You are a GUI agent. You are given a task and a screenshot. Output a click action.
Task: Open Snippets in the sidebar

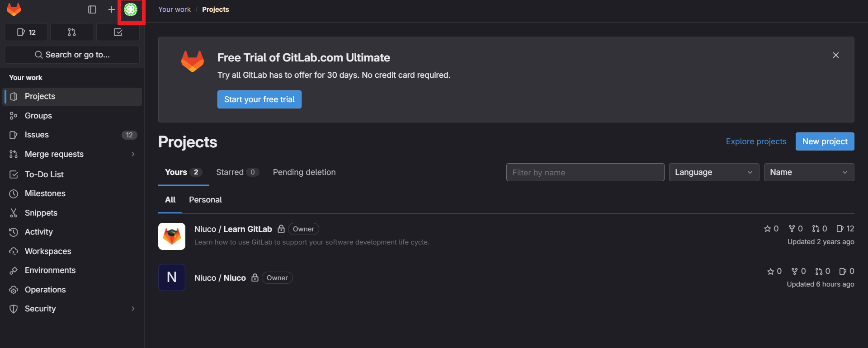pos(72,213)
